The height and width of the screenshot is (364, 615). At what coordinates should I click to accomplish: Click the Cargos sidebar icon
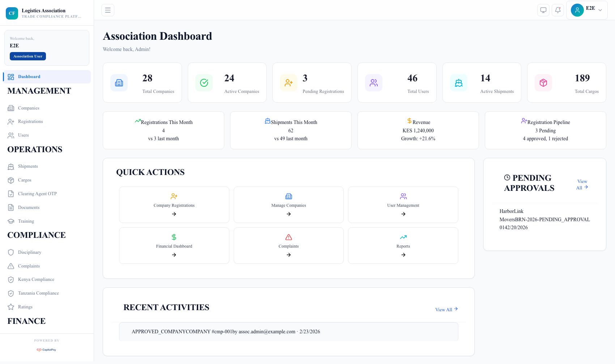pyautogui.click(x=11, y=180)
